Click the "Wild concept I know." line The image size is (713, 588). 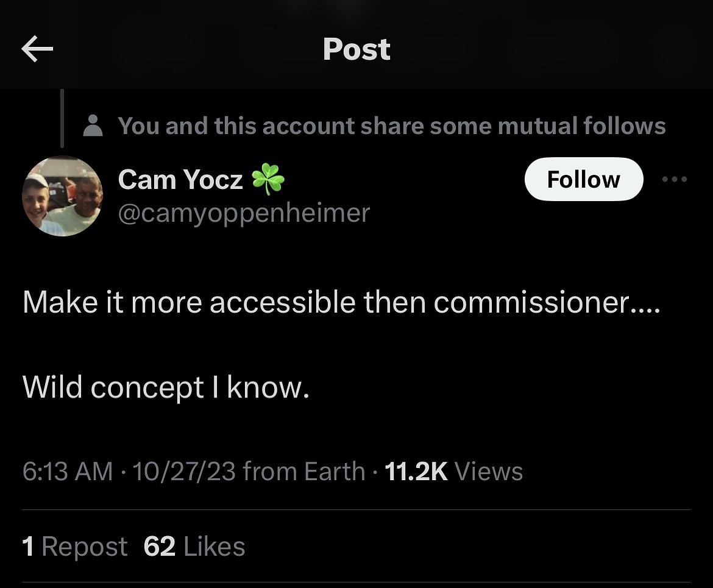[x=166, y=388]
